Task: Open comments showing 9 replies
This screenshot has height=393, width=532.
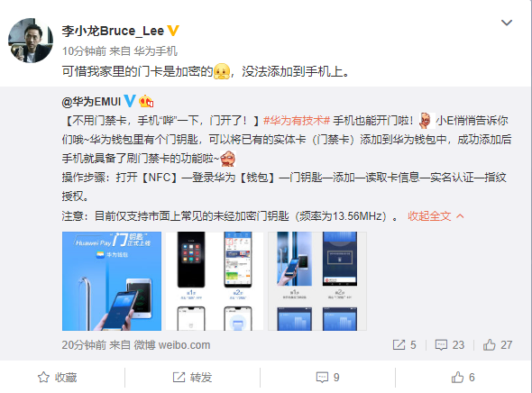Action: click(x=327, y=377)
